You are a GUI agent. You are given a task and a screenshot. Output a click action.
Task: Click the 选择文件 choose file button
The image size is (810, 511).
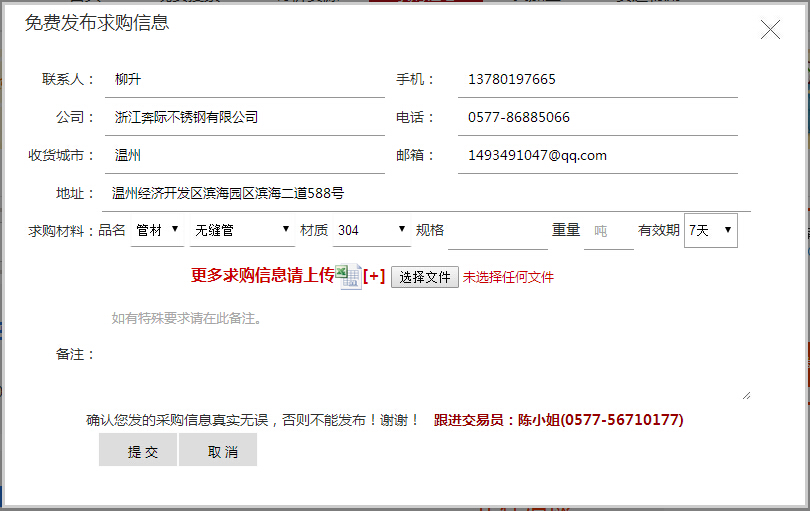click(424, 277)
